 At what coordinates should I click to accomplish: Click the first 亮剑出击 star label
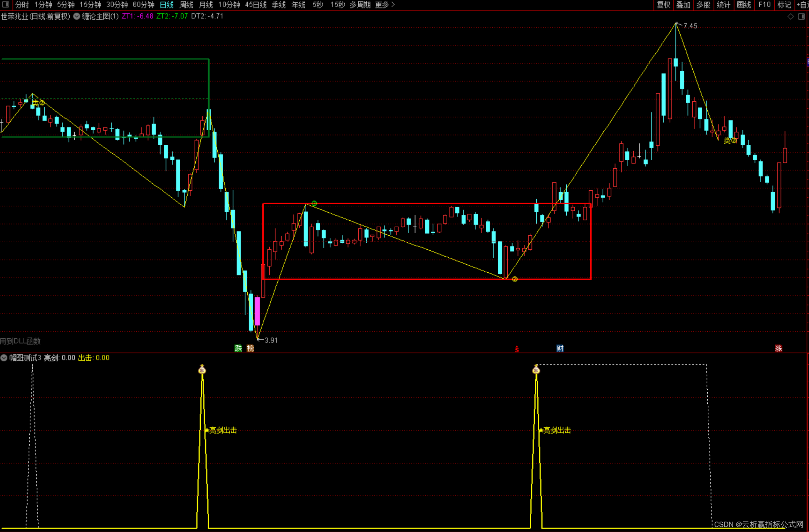pos(220,430)
